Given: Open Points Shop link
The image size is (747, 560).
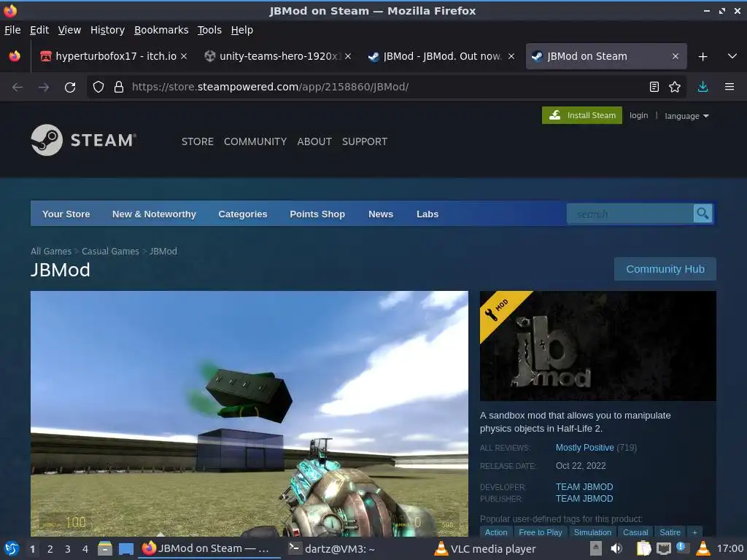Looking at the screenshot, I should point(317,214).
